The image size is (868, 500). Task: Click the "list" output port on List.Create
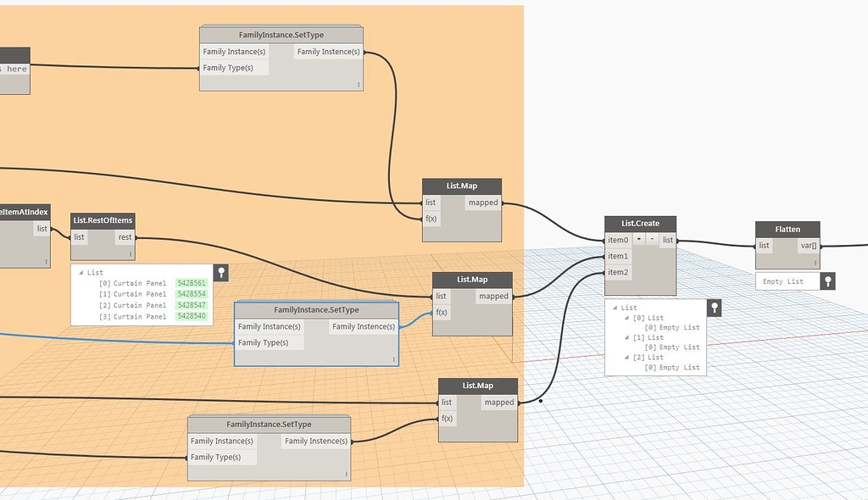click(668, 239)
